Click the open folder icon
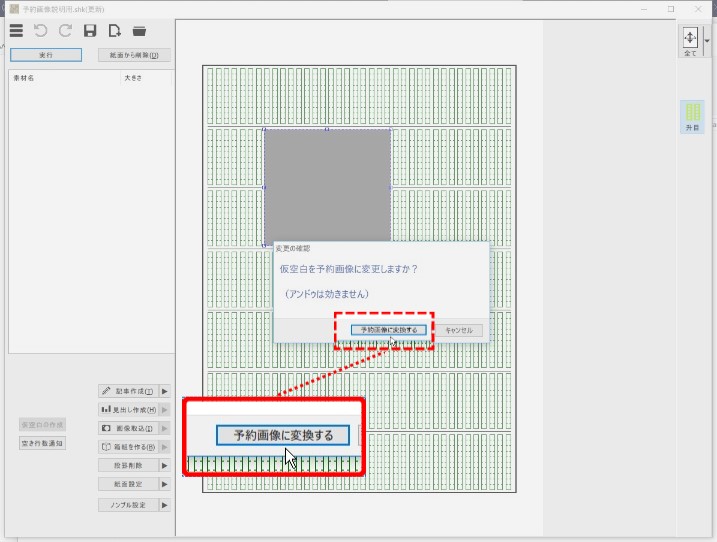The image size is (717, 542). point(139,31)
